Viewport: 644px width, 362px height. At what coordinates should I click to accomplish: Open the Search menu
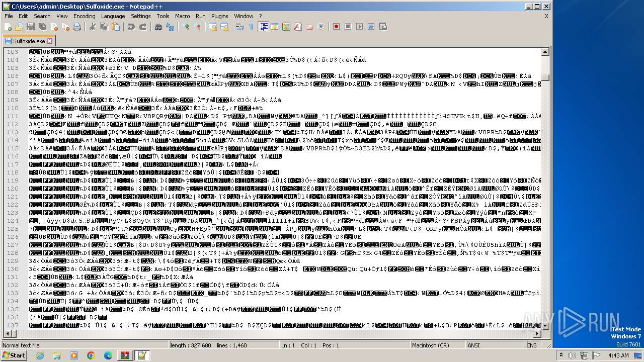tap(42, 16)
